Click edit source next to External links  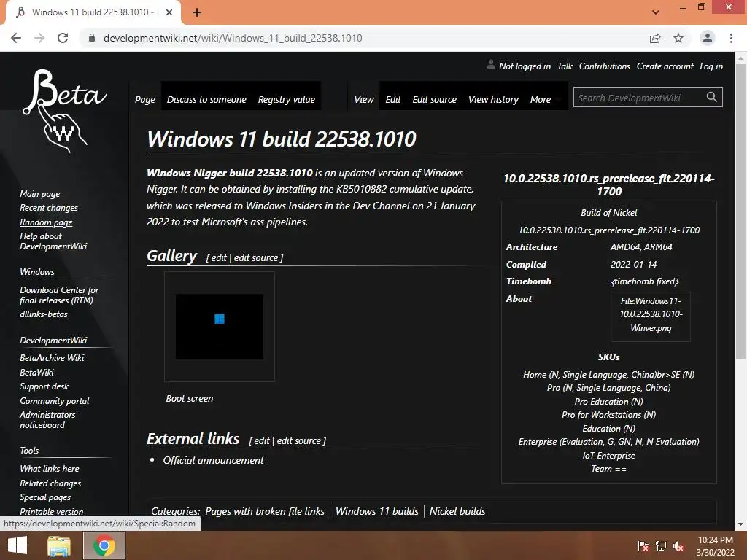pos(298,441)
